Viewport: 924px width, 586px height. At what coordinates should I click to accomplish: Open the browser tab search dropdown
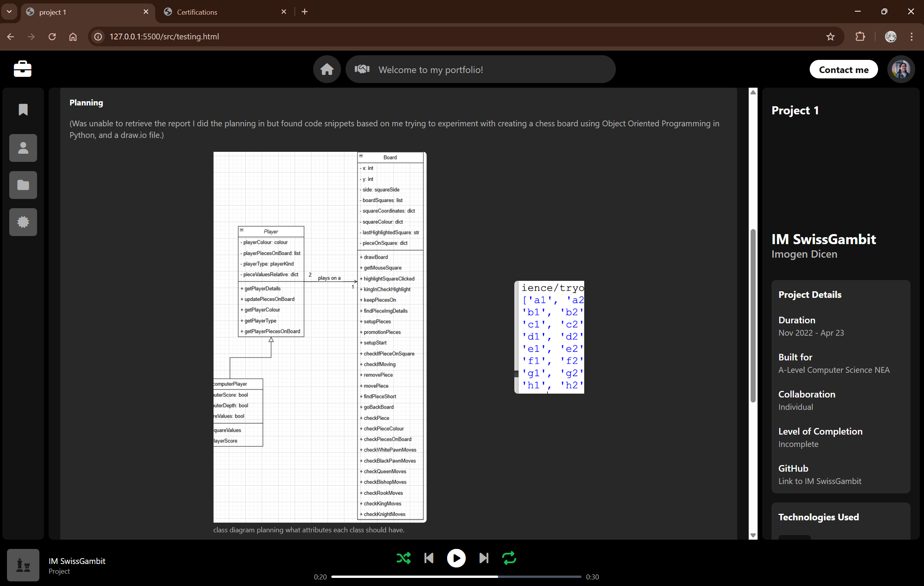(x=9, y=12)
